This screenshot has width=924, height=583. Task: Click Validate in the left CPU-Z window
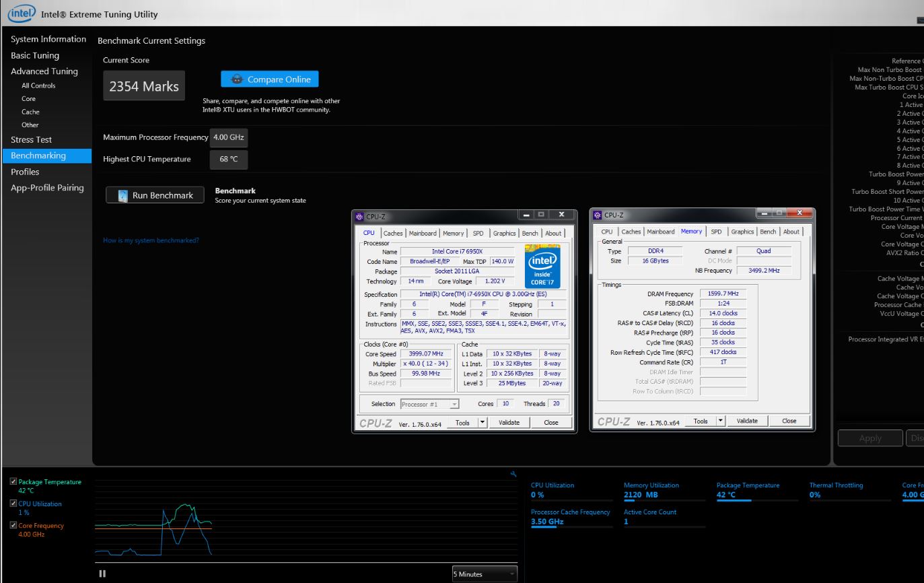coord(509,423)
